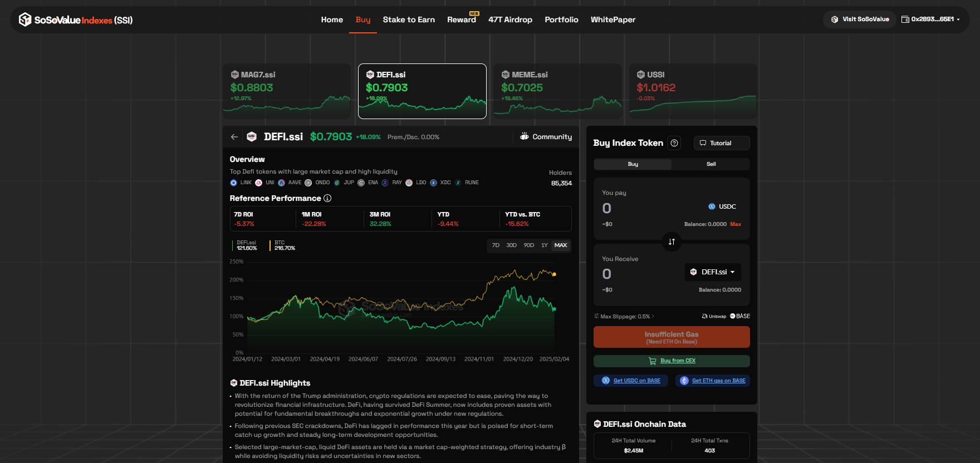Click the Uniswap label
980x463 pixels.
click(x=714, y=316)
